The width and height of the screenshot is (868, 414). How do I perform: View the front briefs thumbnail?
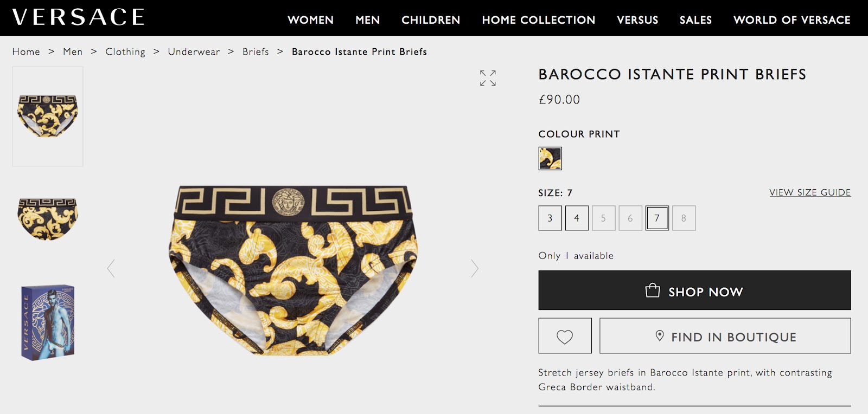pyautogui.click(x=48, y=116)
